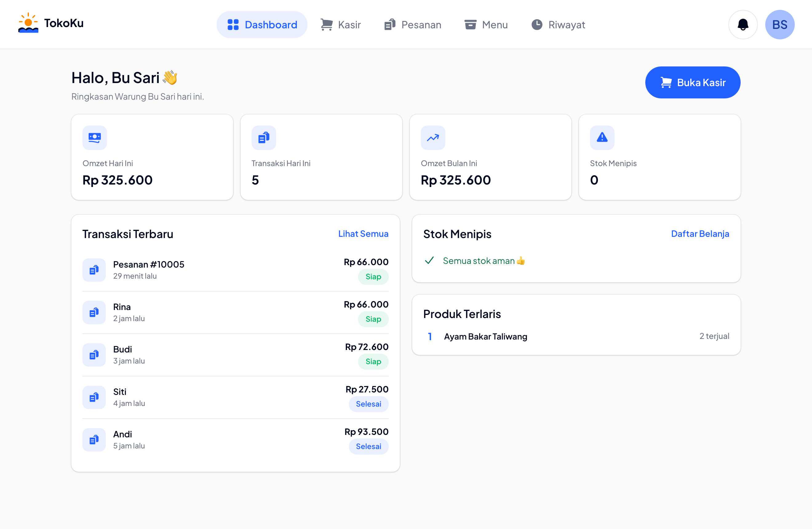Viewport: 812px width, 529px height.
Task: Click the order icon beside Pesanan #10005
Action: tap(94, 270)
